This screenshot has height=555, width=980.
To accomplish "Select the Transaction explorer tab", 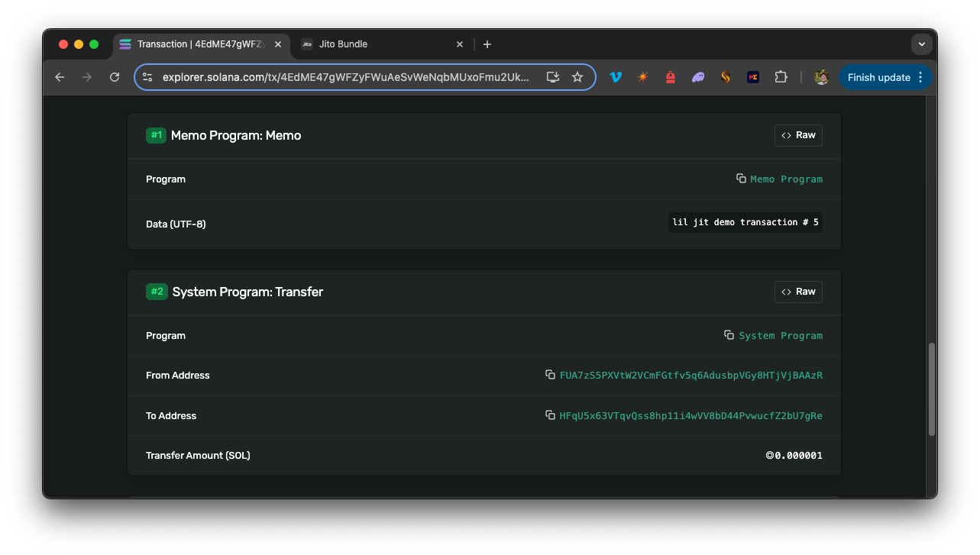I will coord(201,44).
